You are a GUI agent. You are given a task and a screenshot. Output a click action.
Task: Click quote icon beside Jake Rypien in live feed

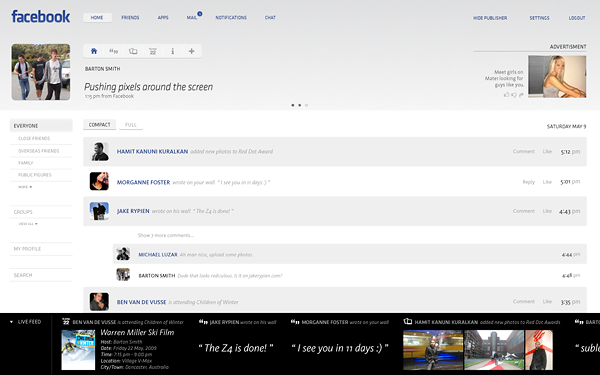[203, 322]
